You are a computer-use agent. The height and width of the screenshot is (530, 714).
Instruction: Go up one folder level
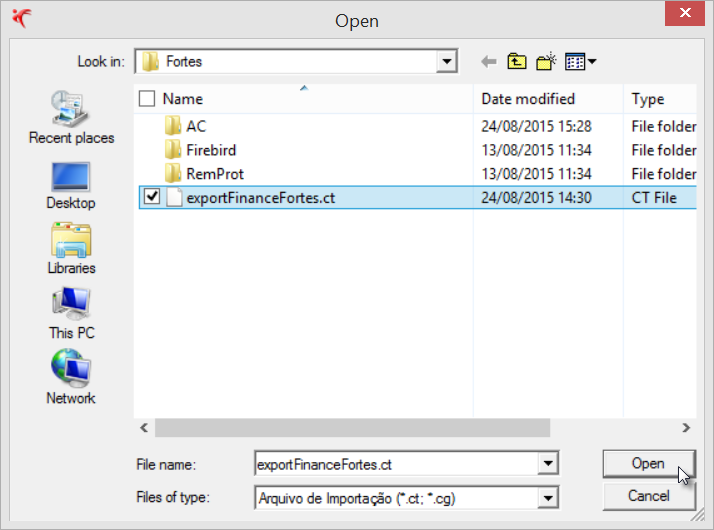(x=516, y=62)
